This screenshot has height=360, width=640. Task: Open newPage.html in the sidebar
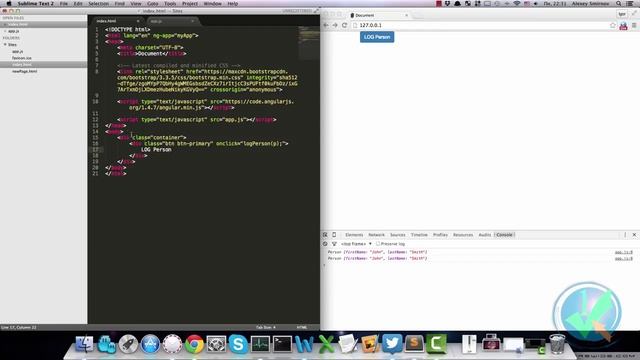24,71
